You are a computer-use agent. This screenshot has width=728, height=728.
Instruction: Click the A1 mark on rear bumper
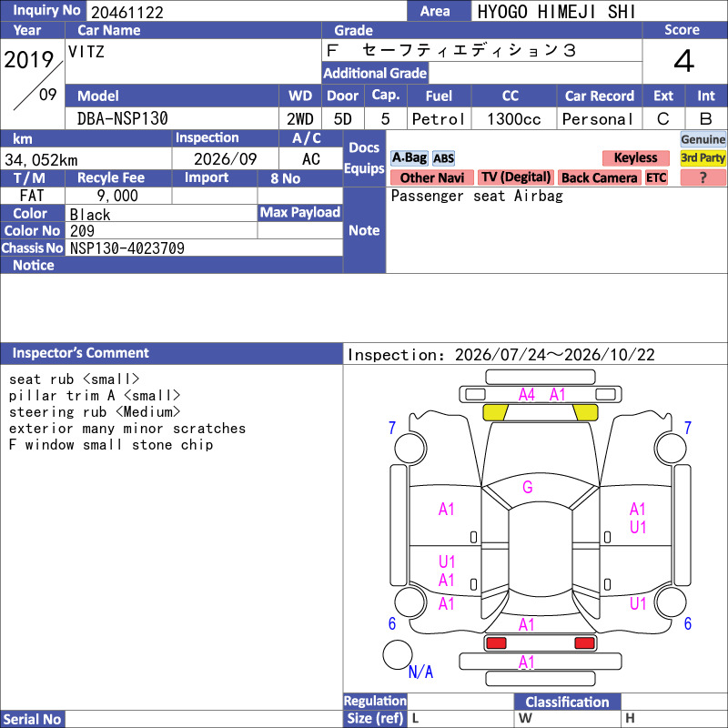pos(527,662)
